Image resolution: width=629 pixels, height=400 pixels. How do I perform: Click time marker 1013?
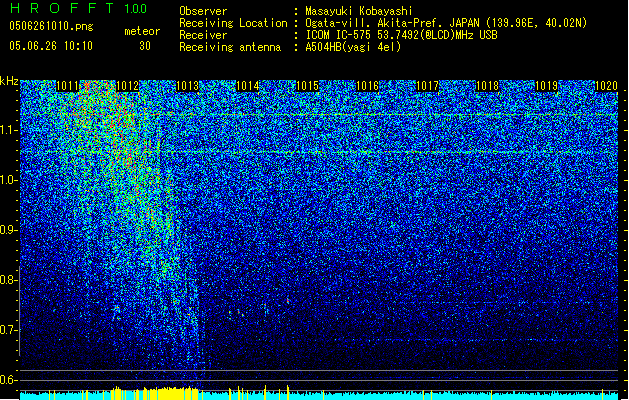[187, 86]
